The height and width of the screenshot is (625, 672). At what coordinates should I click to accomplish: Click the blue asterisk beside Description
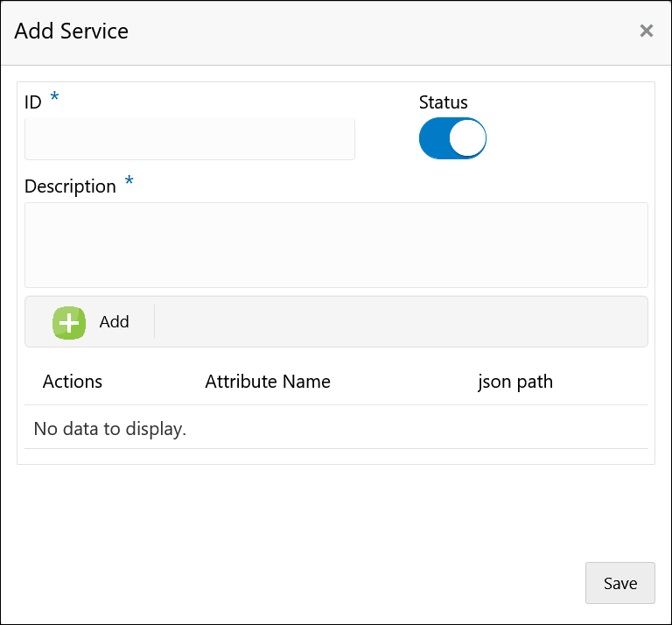pos(129,182)
